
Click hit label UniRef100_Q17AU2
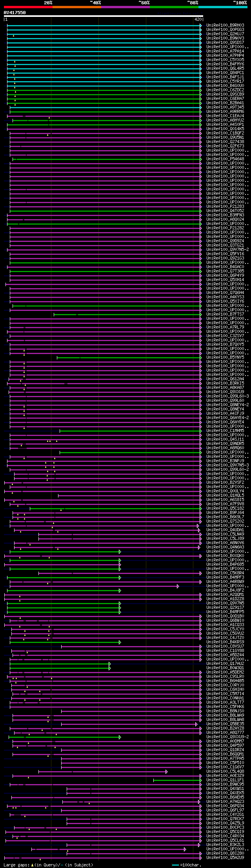click(x=225, y=663)
